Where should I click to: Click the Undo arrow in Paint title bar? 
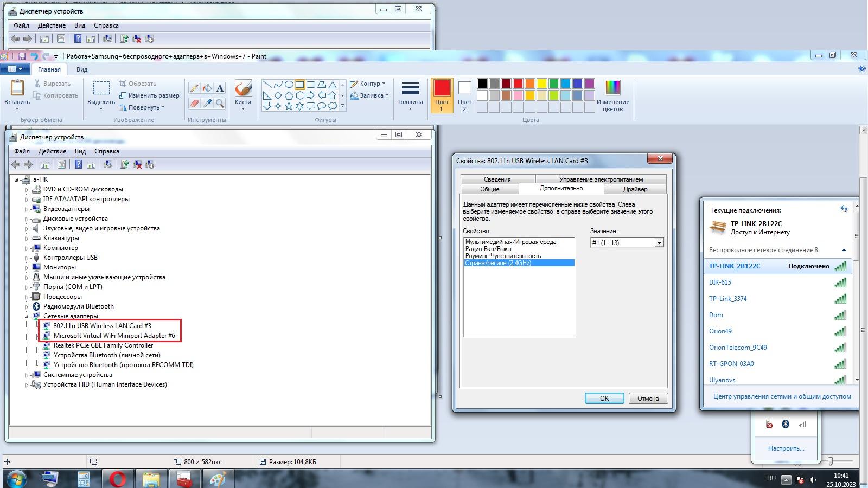click(x=34, y=56)
